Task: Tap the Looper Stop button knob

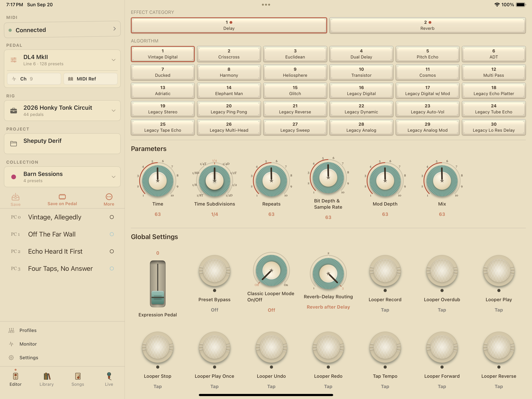Action: (158, 347)
